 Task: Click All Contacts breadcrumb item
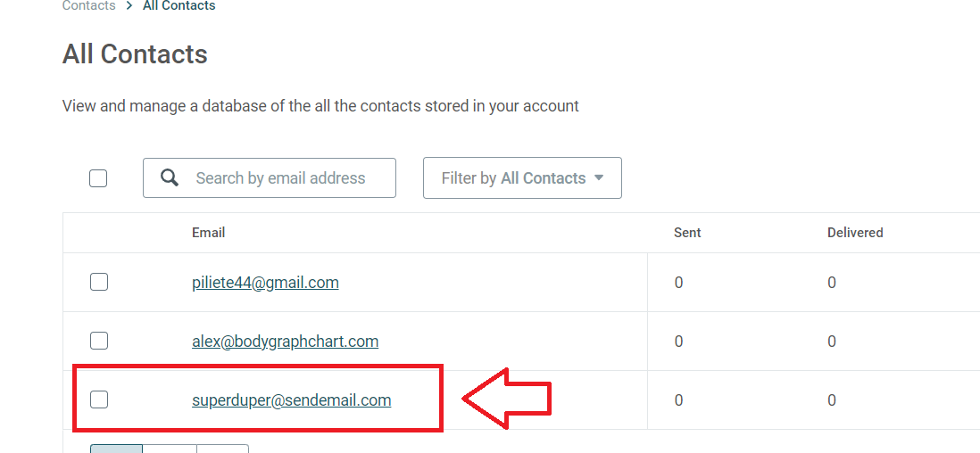click(x=179, y=6)
